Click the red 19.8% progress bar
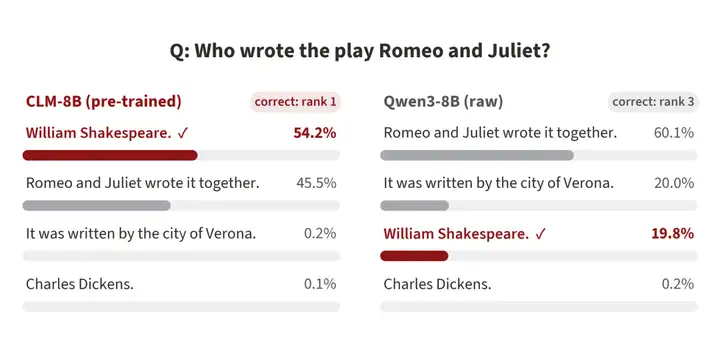Viewport: 720px width, 363px height. coord(414,256)
